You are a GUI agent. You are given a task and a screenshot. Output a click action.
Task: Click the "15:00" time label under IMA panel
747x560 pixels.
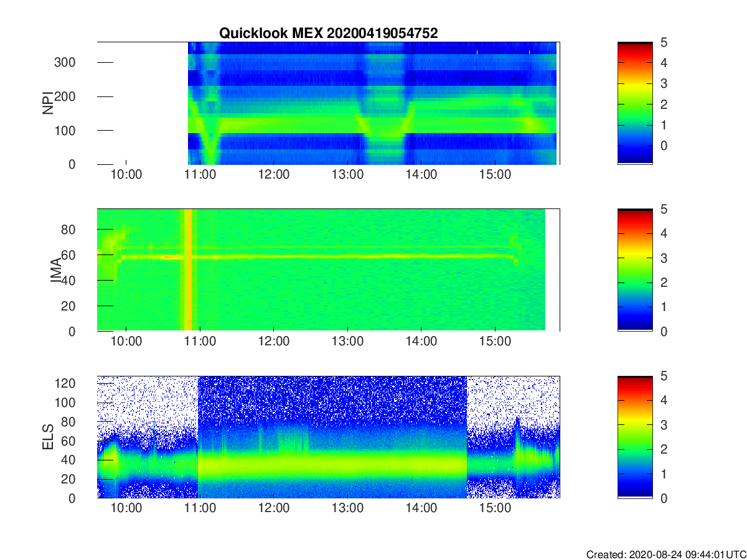point(494,342)
